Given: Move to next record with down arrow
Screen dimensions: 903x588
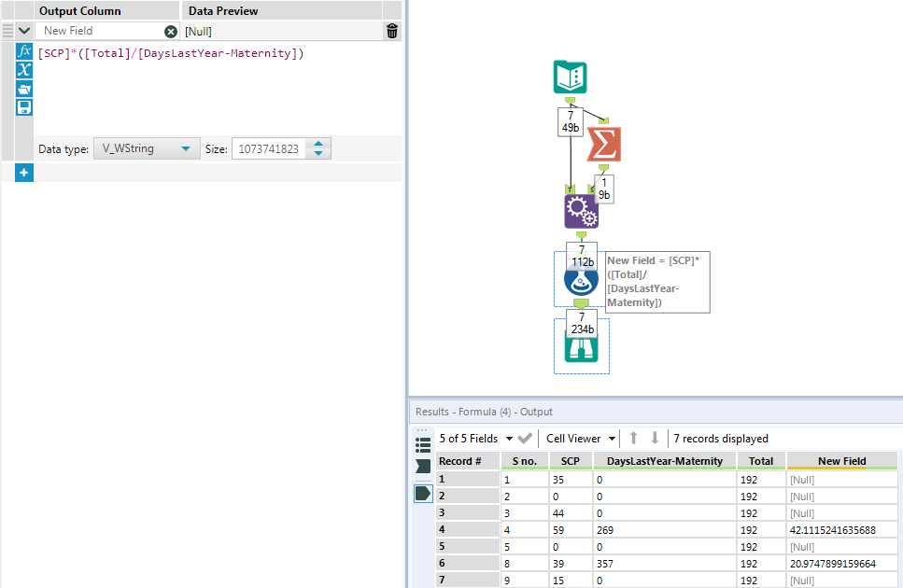Looking at the screenshot, I should tap(655, 439).
